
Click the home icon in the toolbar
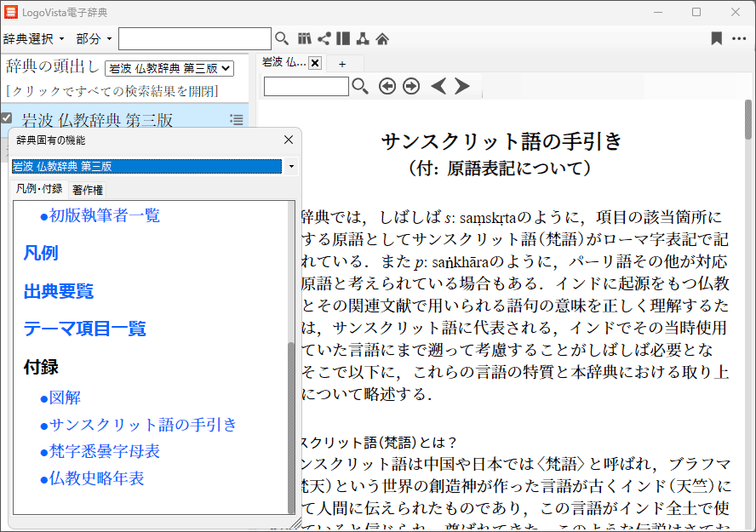click(x=382, y=38)
